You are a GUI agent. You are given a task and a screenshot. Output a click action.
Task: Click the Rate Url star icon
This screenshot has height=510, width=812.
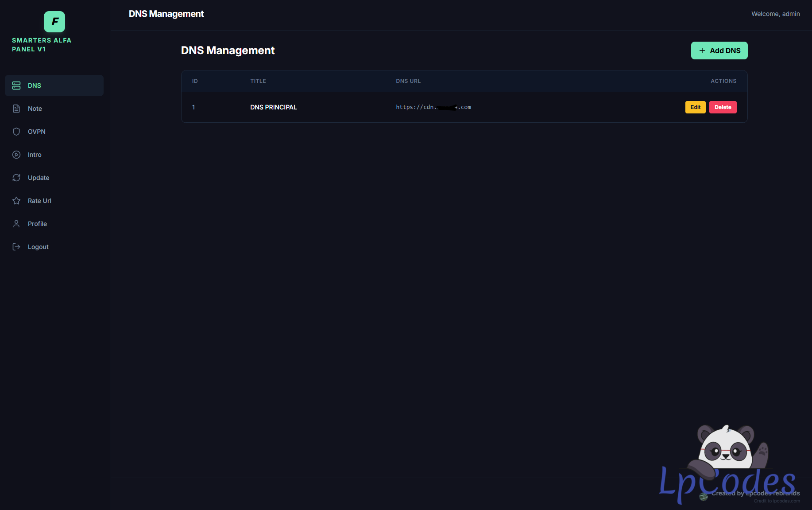(x=16, y=201)
